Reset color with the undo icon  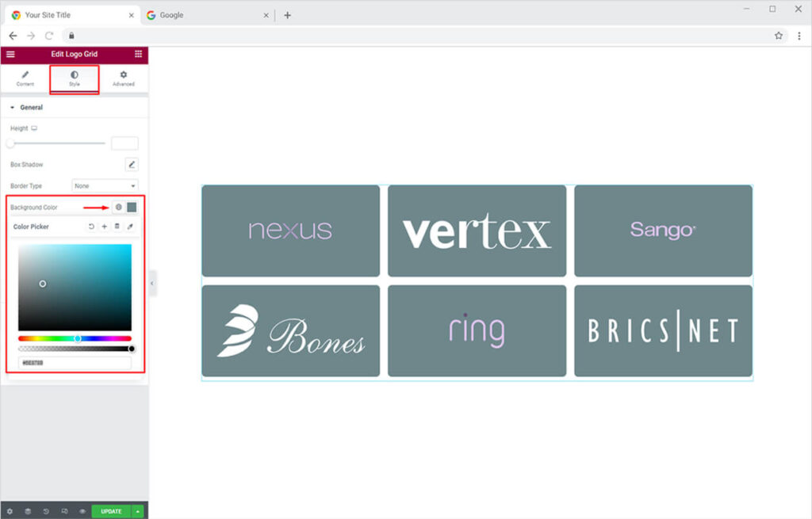(x=91, y=227)
